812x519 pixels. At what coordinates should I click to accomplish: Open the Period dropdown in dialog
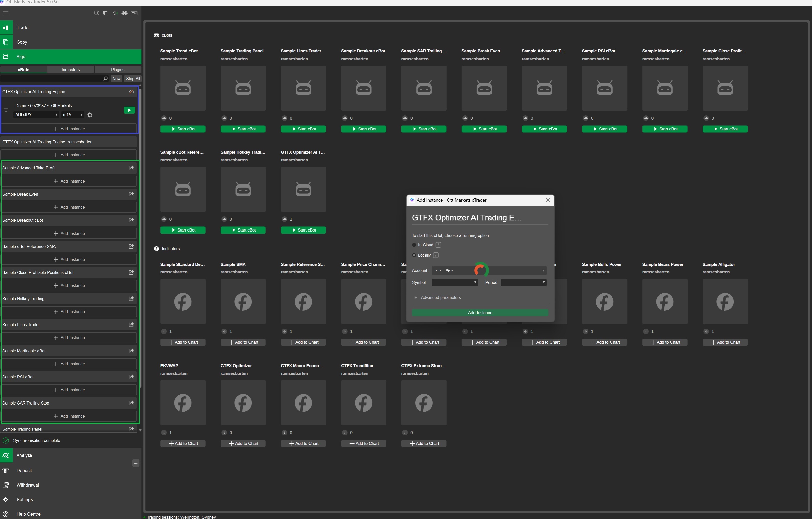pyautogui.click(x=523, y=283)
